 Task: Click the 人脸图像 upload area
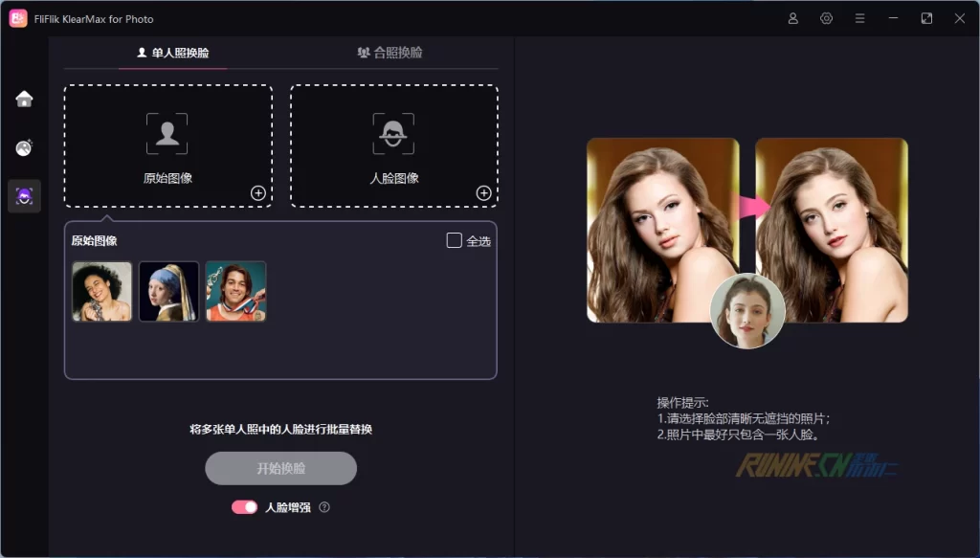393,145
